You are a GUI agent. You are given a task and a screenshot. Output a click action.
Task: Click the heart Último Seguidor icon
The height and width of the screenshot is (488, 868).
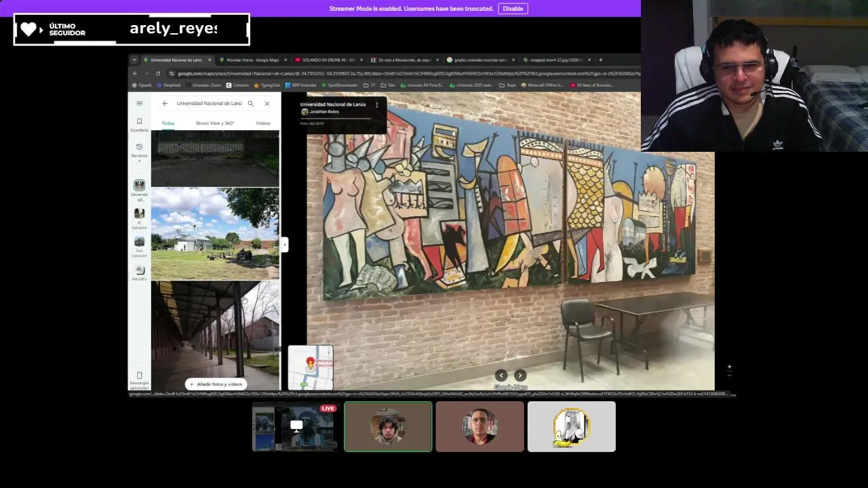28,29
